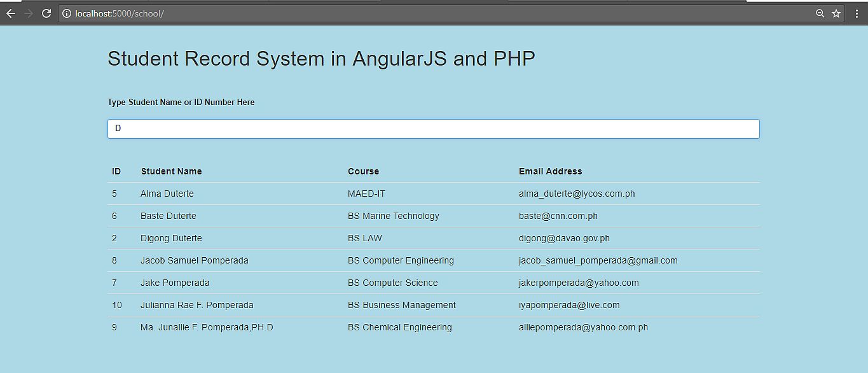Viewport: 868px width, 373px height.
Task: Click the 'Student Record System' page heading
Action: click(322, 59)
